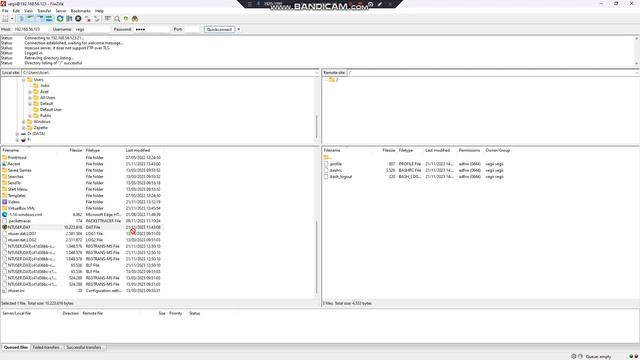Viewport: 640px width, 360px height.
Task: Click the local file list vertical scrollbar
Action: [317, 257]
